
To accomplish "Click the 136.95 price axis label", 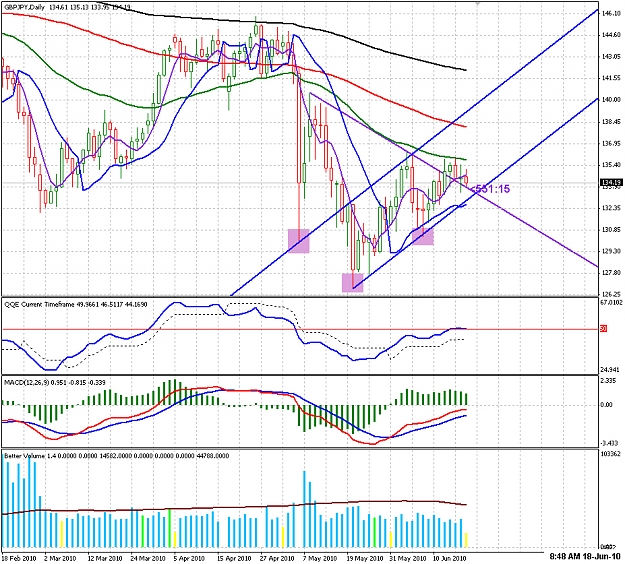I will (x=611, y=143).
